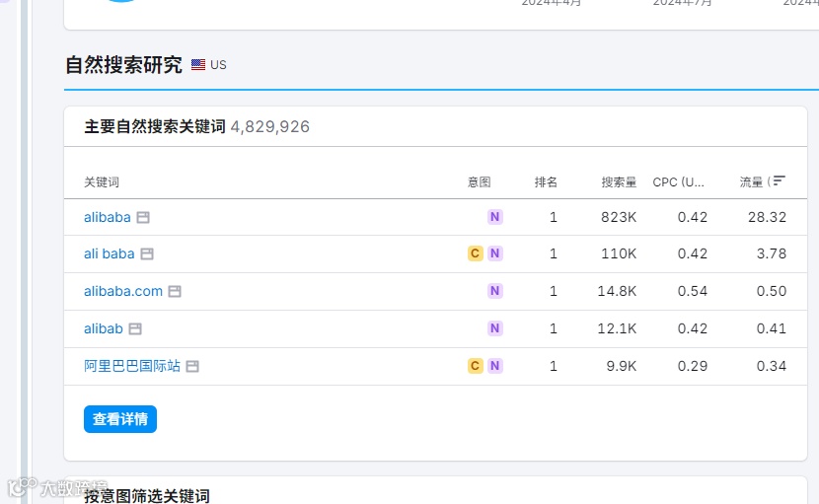819x504 pixels.
Task: Click the 意图 column header
Action: (479, 182)
